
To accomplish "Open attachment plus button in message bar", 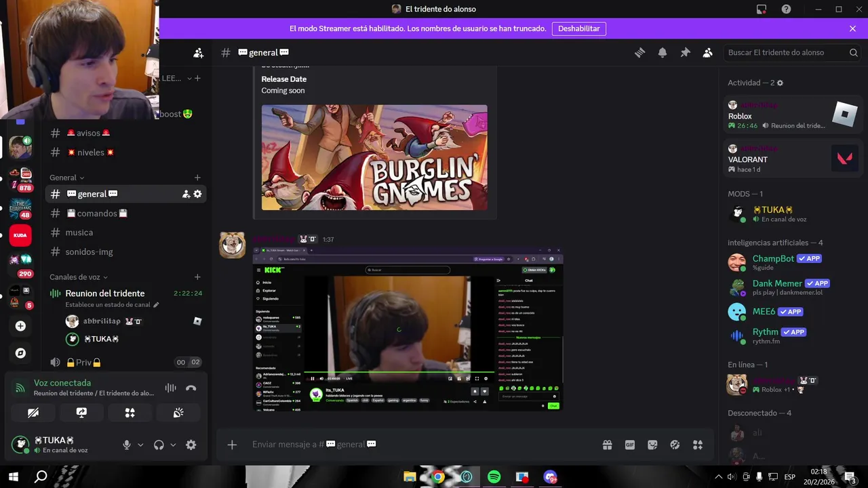I will (232, 445).
